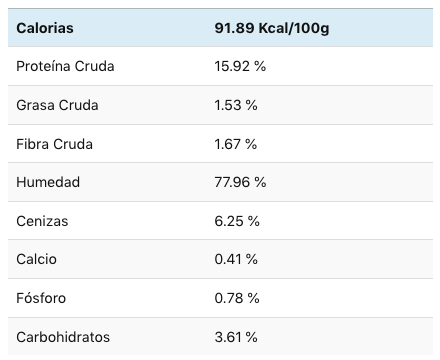Select the 1.67 % fiber value
This screenshot has width=440, height=360.
pyautogui.click(x=236, y=144)
